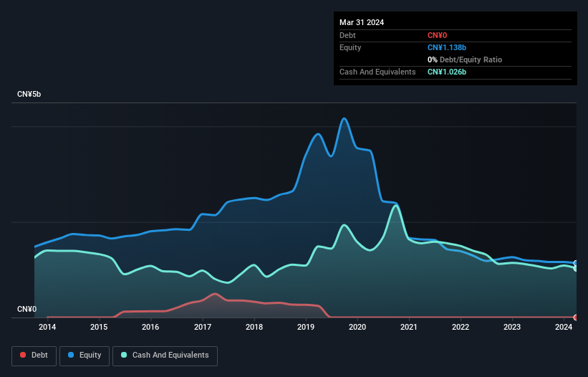Select the 2023 x-axis label

512,327
